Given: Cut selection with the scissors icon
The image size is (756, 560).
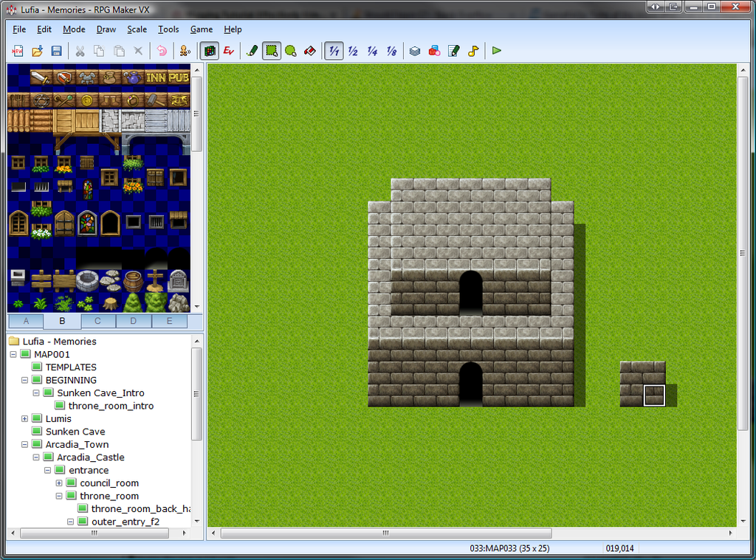Looking at the screenshot, I should click(x=80, y=51).
